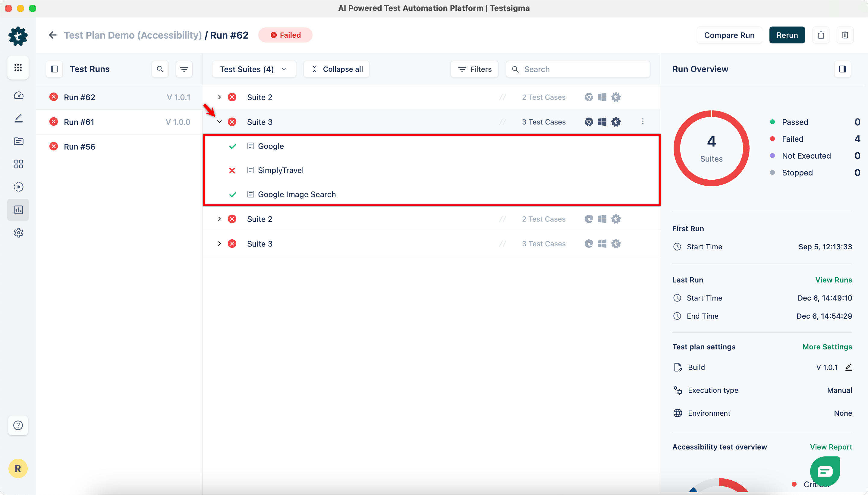This screenshot has width=868, height=495.
Task: Edit the Build version via the pencil icon
Action: 849,367
